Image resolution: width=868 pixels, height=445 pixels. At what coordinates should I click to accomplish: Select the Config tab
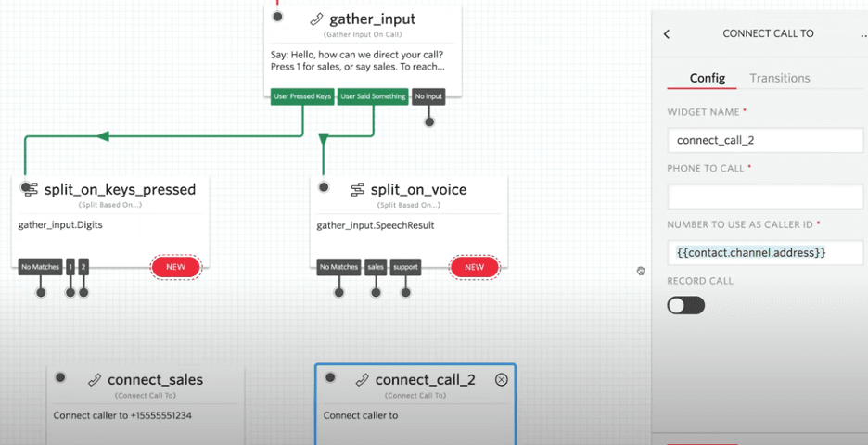pos(708,78)
